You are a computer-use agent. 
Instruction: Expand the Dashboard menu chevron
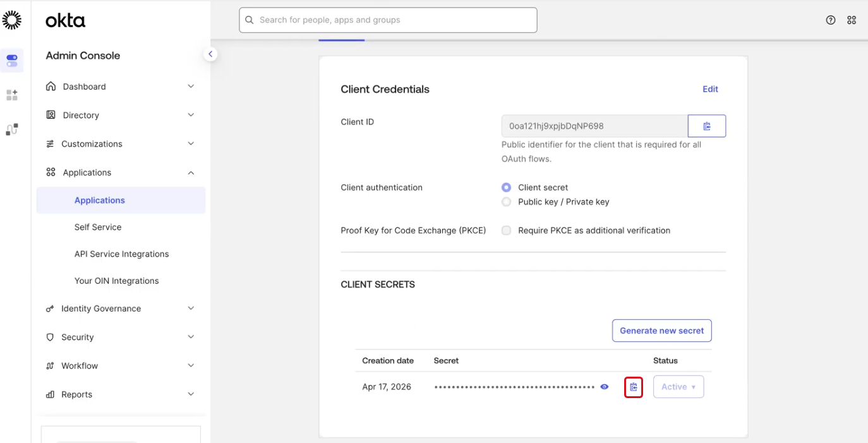[x=191, y=87]
